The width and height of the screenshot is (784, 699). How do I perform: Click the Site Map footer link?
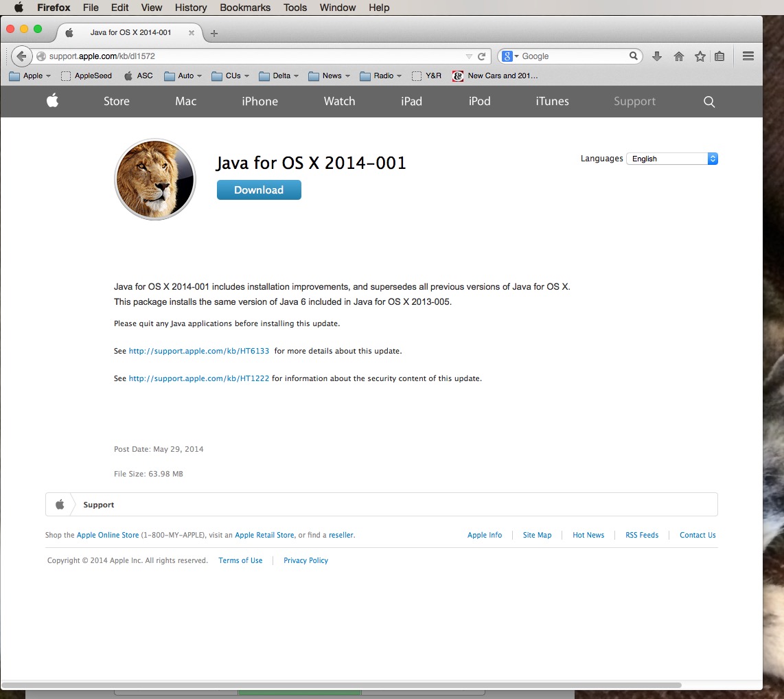(x=537, y=535)
